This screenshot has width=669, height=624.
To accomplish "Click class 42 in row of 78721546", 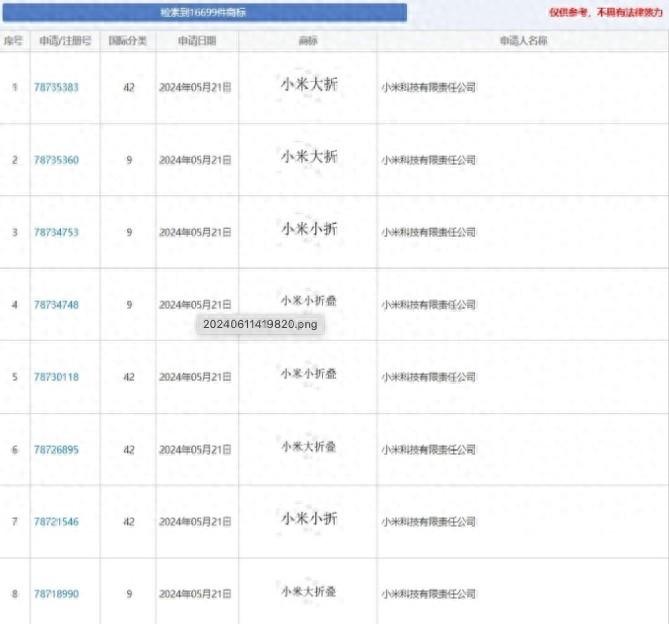I will point(129,522).
